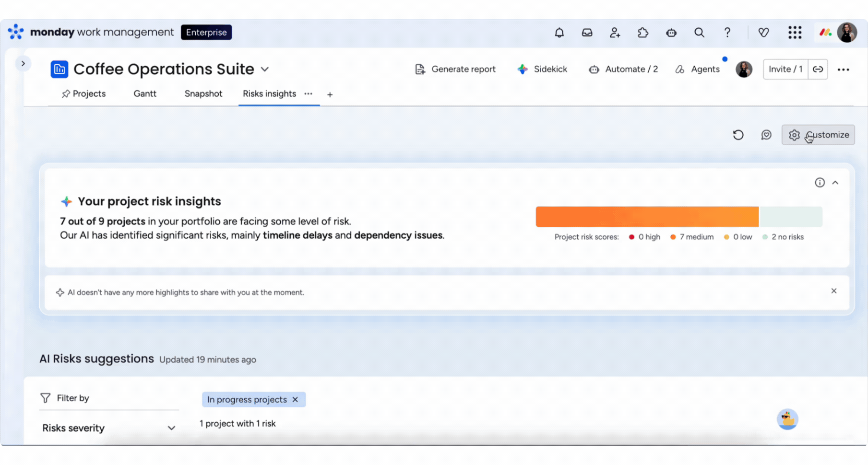Open Risks insights tab options ellipsis
868x465 pixels.
point(308,94)
